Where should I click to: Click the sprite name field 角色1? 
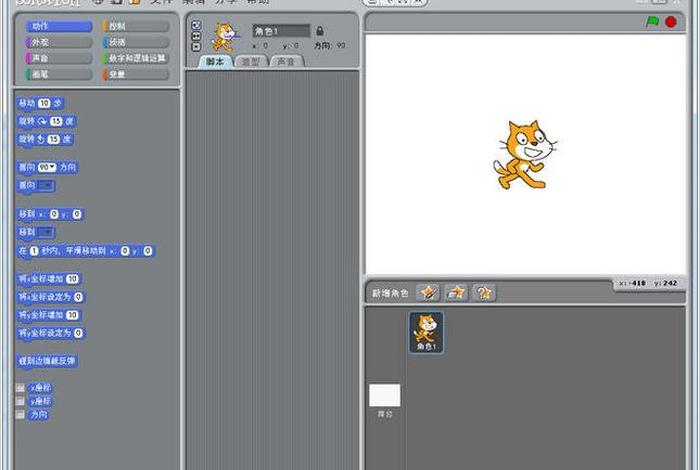pos(281,31)
